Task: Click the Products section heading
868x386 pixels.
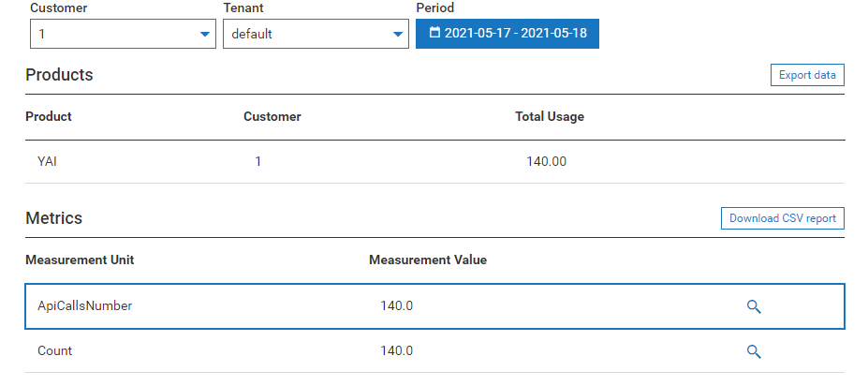Action: (59, 75)
